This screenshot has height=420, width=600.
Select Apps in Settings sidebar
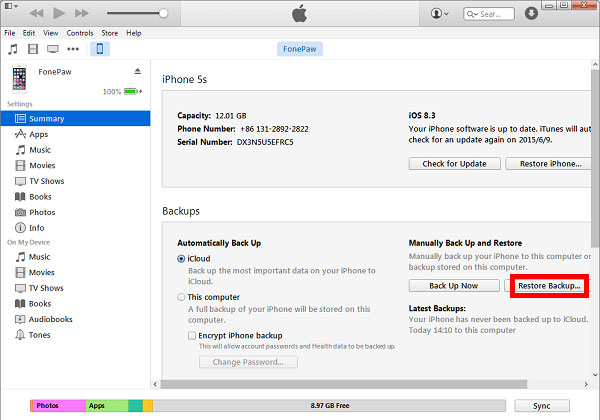coord(75,134)
